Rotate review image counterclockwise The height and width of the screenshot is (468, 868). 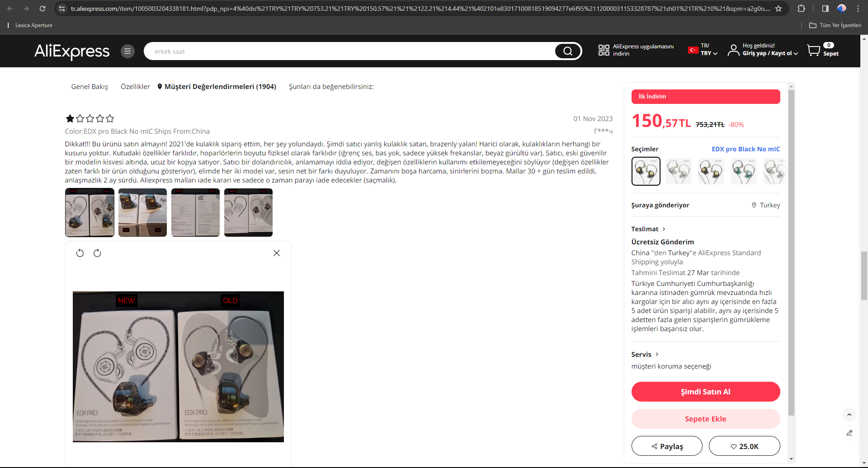point(80,253)
